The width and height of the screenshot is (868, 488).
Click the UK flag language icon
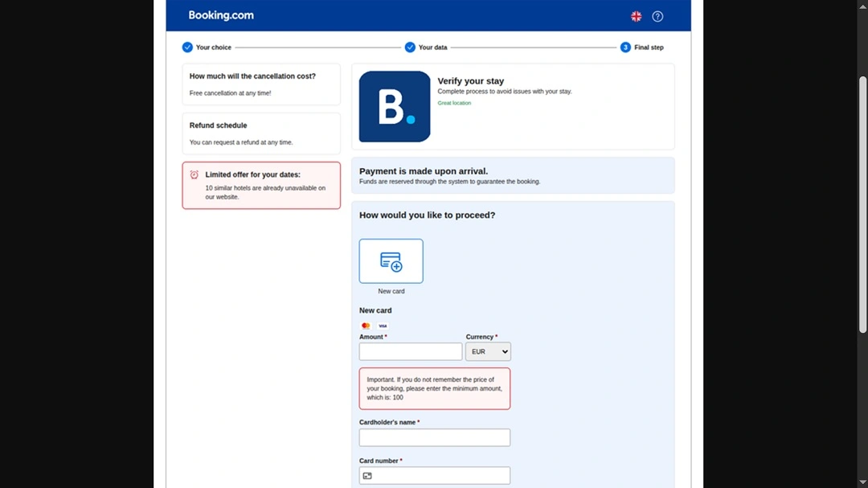(636, 15)
